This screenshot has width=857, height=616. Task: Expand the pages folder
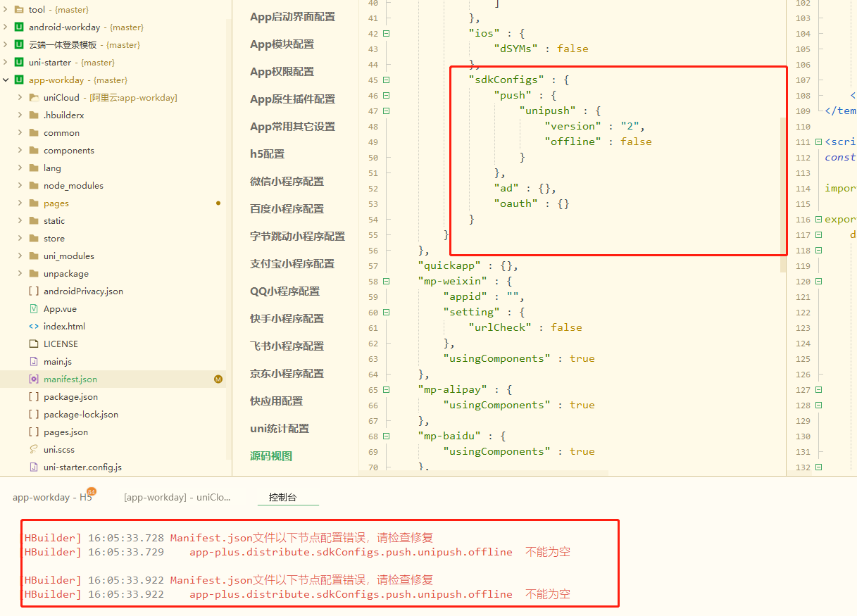coord(20,203)
